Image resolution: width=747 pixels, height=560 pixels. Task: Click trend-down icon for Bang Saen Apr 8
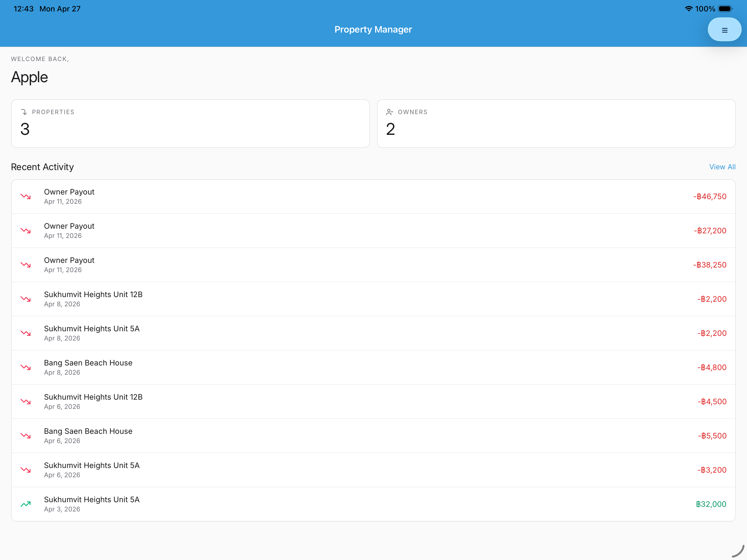coord(26,367)
